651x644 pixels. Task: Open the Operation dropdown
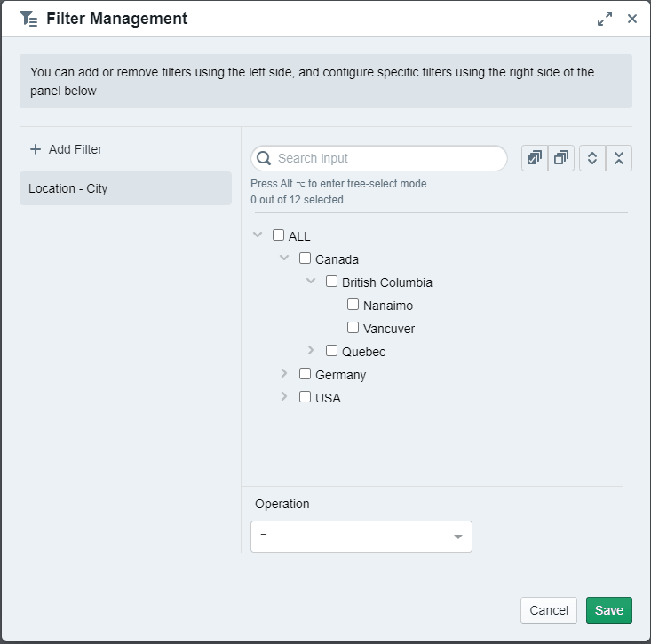(361, 537)
